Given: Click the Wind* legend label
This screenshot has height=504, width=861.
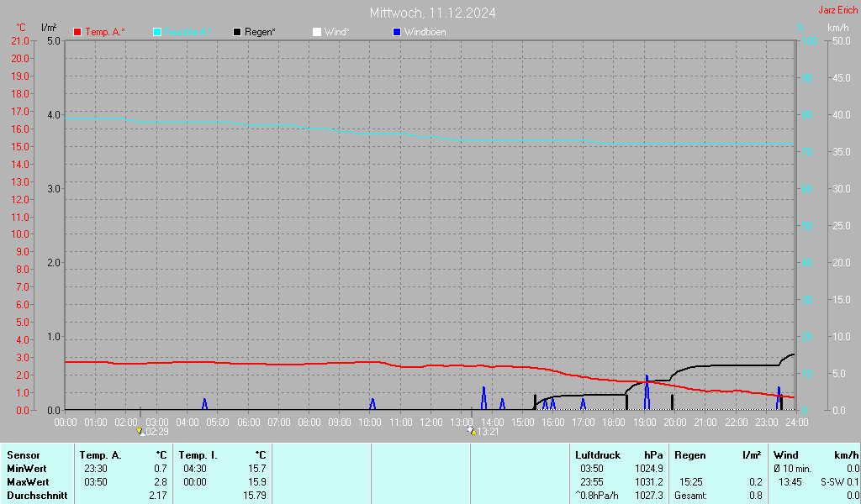Looking at the screenshot, I should tap(336, 32).
